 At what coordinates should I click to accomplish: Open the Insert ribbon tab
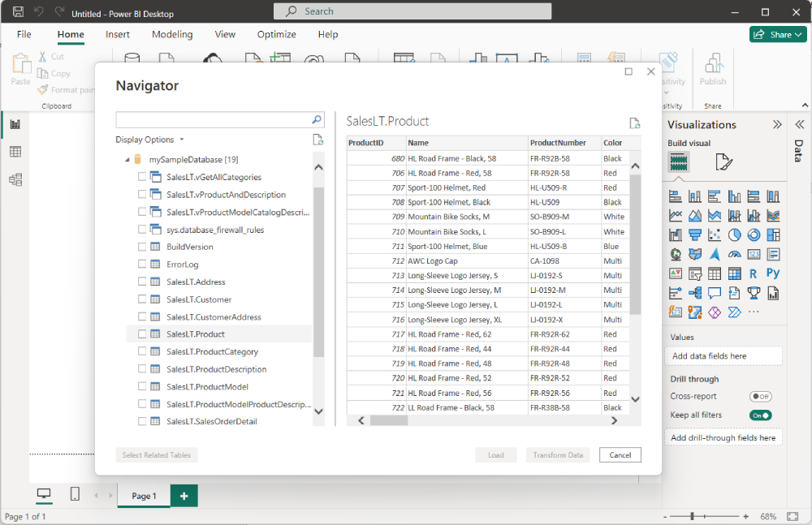(x=118, y=34)
